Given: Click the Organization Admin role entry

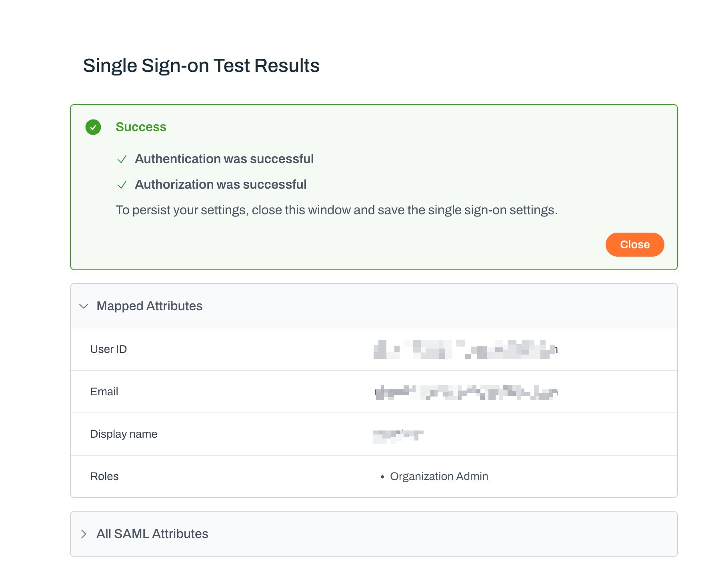Looking at the screenshot, I should [439, 476].
